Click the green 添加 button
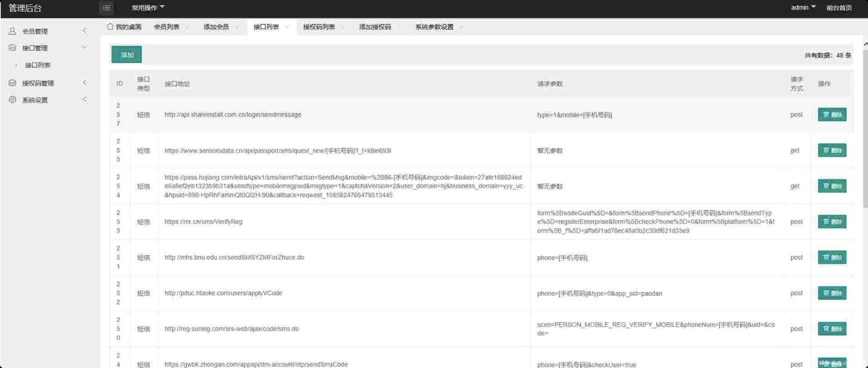 click(126, 54)
